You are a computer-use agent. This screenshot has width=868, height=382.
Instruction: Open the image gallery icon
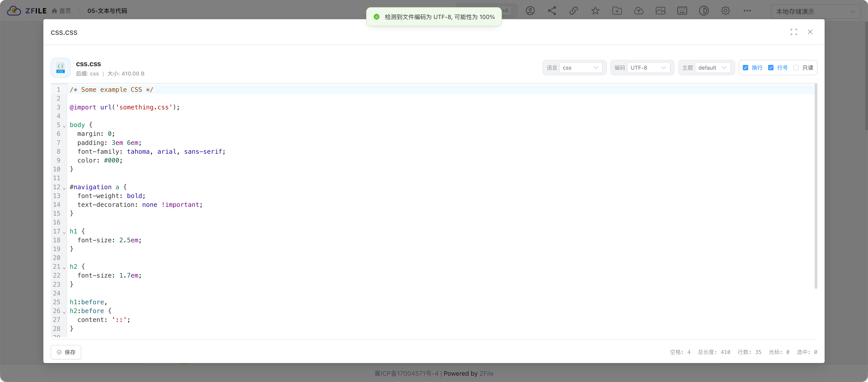(660, 11)
